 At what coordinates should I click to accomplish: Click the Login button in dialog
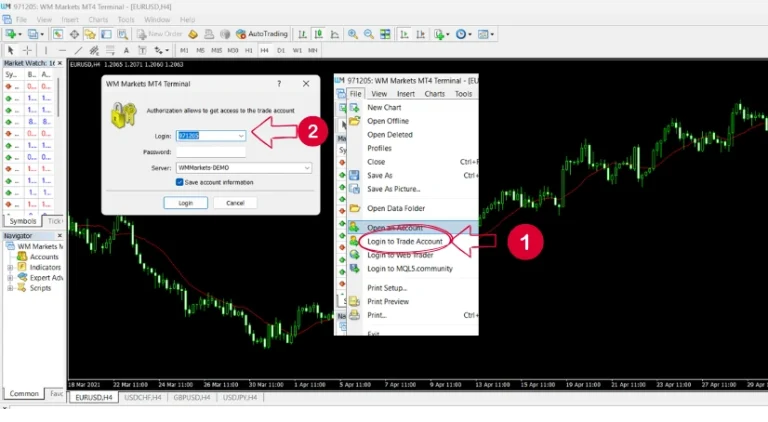pyautogui.click(x=186, y=203)
